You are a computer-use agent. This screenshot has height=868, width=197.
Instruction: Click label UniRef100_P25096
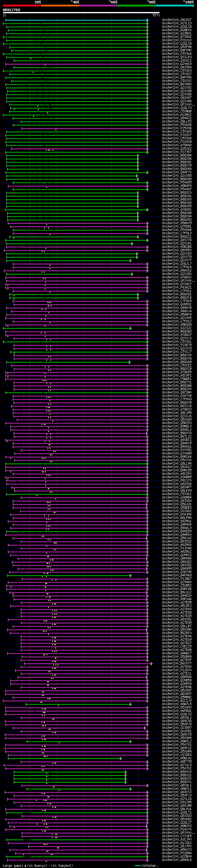(x=177, y=128)
